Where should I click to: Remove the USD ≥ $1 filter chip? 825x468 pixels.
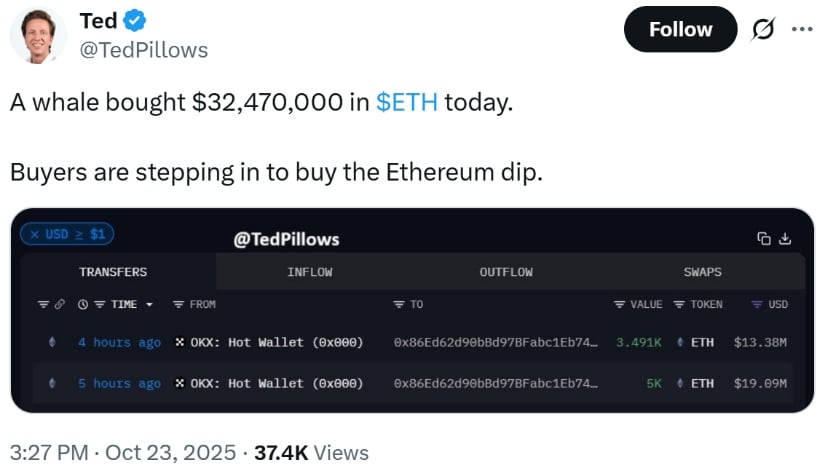click(x=34, y=234)
